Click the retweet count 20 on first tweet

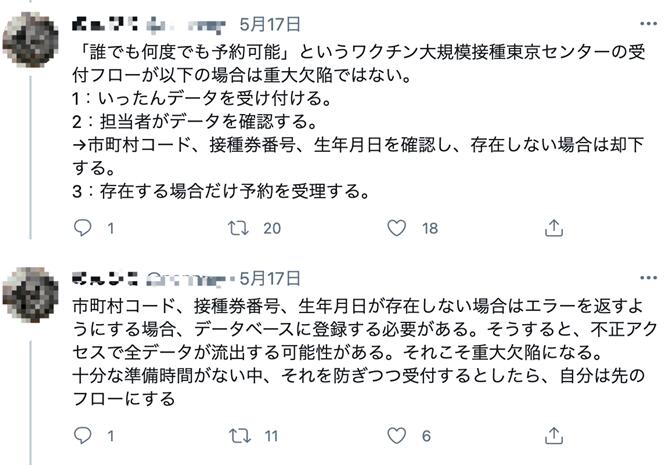coord(271,228)
